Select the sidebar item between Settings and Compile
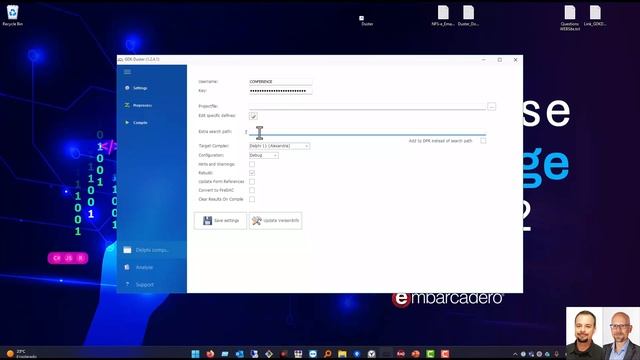The image size is (640, 360). click(x=152, y=105)
